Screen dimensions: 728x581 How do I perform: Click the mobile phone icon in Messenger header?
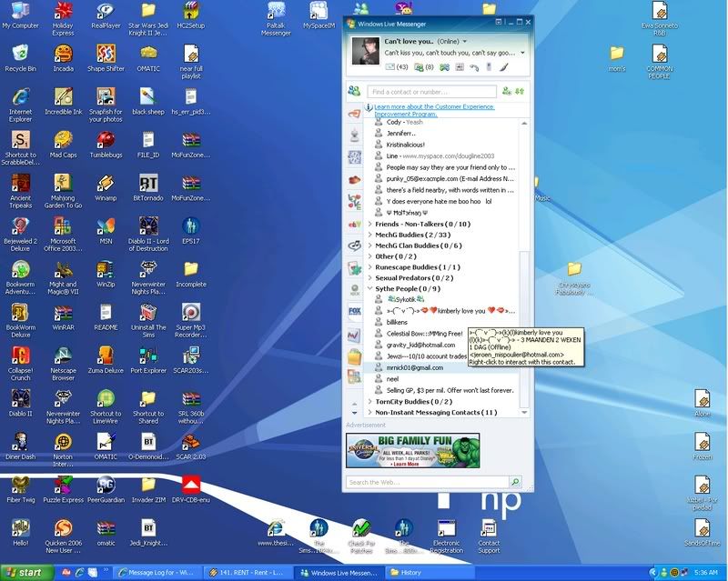point(489,66)
